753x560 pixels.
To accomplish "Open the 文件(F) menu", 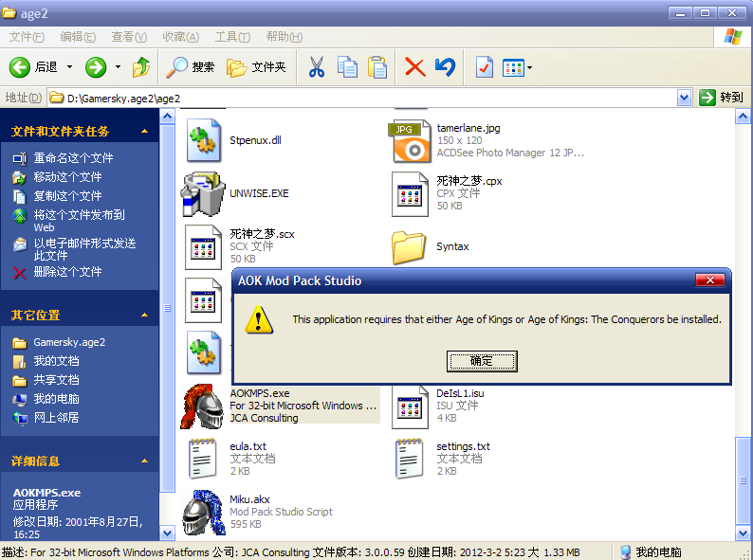I will pyautogui.click(x=27, y=37).
